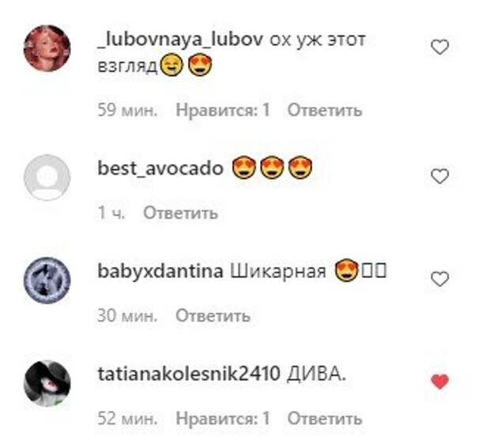View likes on tatianakolesnik2410 comment
The width and height of the screenshot is (490, 448).
click(x=223, y=418)
